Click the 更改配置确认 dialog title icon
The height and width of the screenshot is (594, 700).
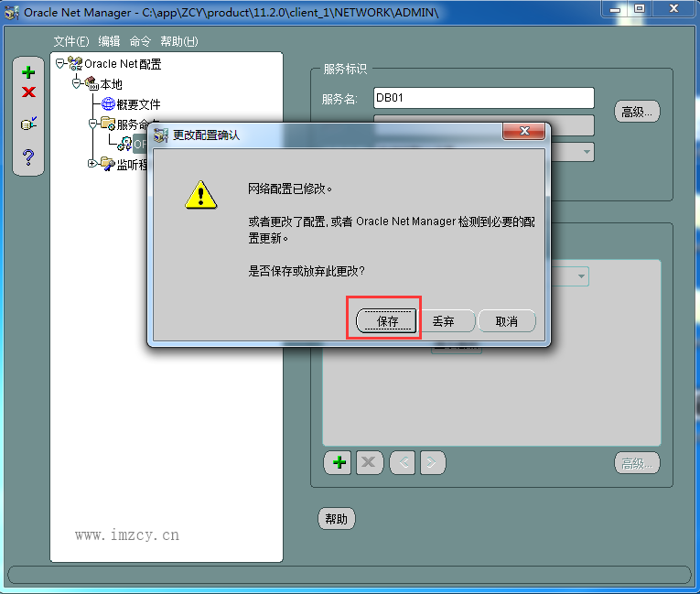tap(161, 135)
